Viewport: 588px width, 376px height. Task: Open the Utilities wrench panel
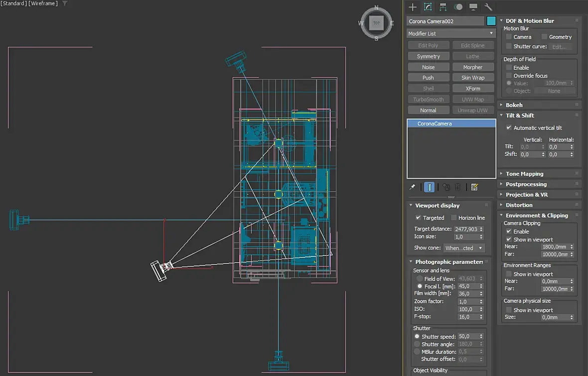pyautogui.click(x=488, y=7)
